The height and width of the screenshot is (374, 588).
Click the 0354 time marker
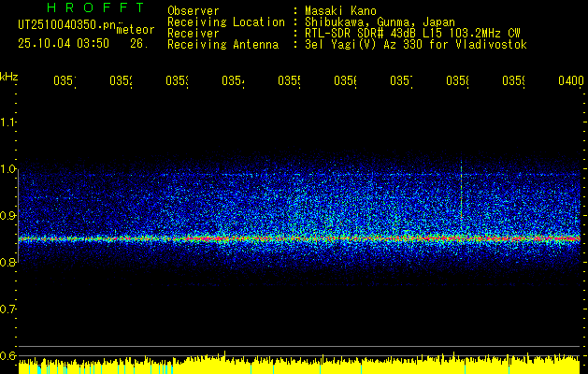point(234,81)
